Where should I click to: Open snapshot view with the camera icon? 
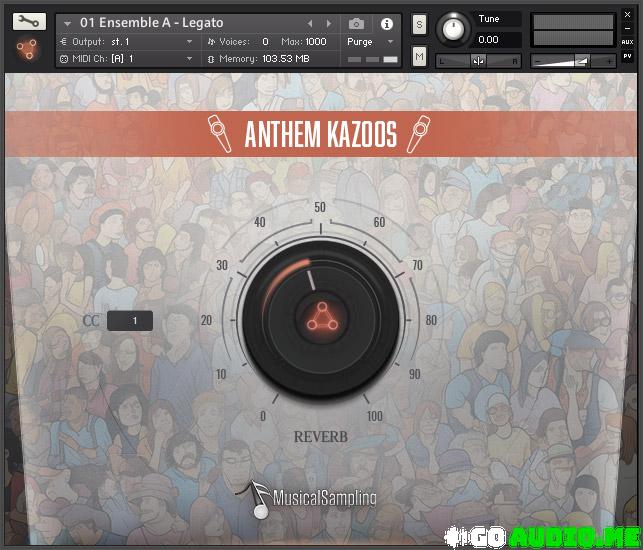coord(356,24)
